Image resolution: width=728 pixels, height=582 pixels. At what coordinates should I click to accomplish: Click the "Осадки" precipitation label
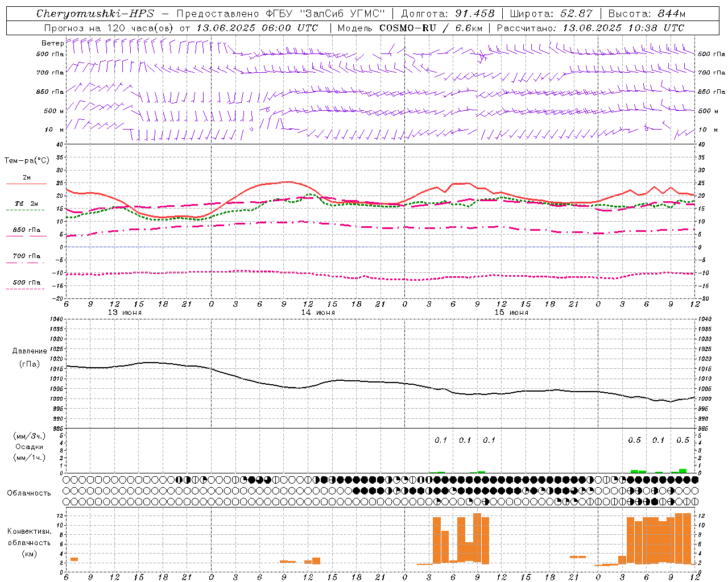(x=30, y=447)
